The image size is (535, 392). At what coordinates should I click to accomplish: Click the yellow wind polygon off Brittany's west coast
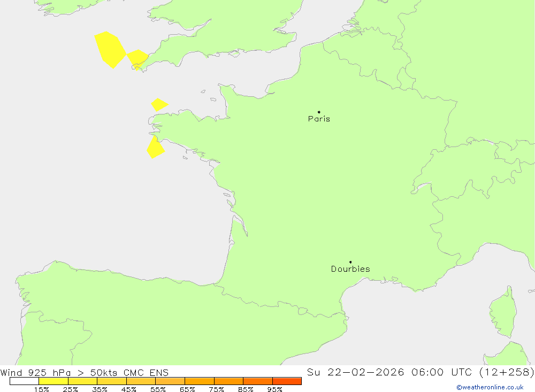(155, 148)
